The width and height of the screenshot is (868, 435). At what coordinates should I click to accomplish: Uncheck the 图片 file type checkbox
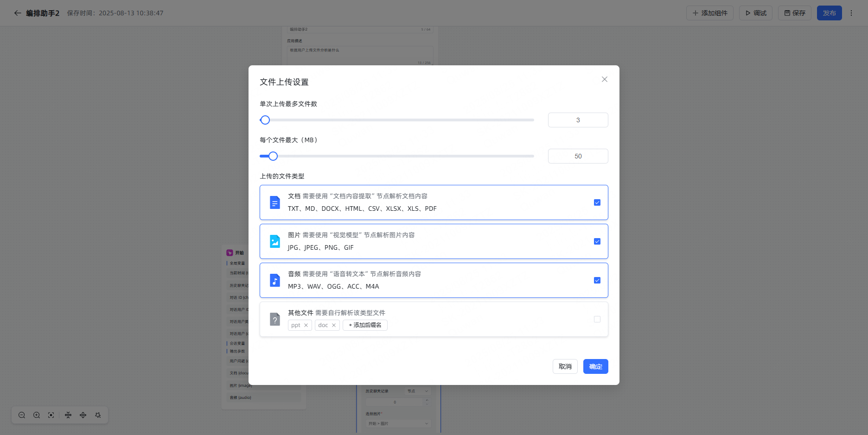[x=597, y=241]
